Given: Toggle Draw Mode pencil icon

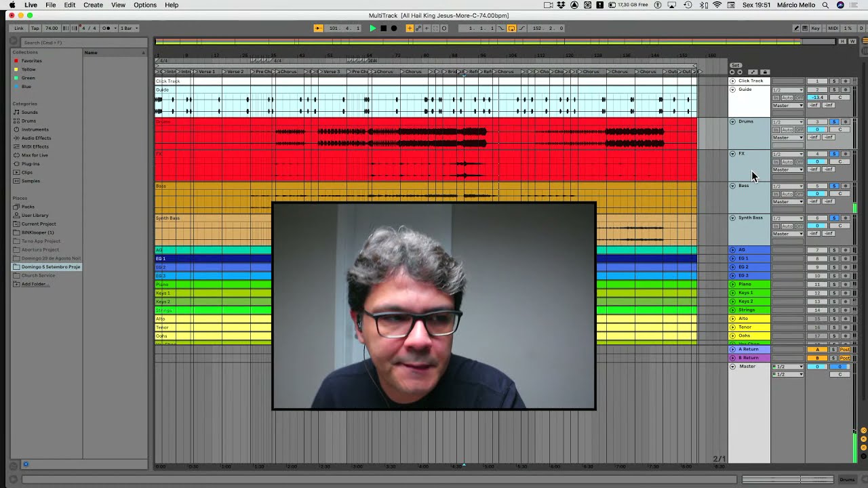Looking at the screenshot, I should [x=797, y=28].
